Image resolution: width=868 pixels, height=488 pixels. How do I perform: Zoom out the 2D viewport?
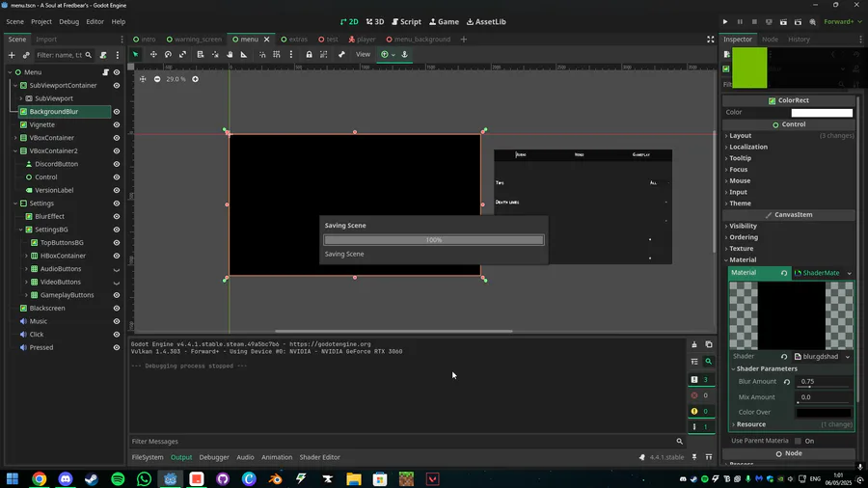[157, 79]
